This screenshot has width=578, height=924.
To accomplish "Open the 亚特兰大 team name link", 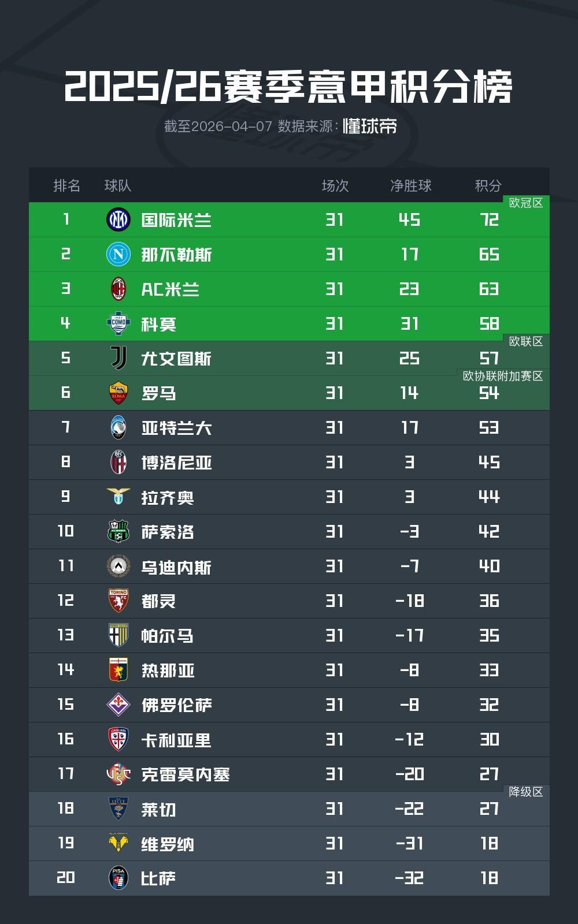I will click(x=176, y=428).
